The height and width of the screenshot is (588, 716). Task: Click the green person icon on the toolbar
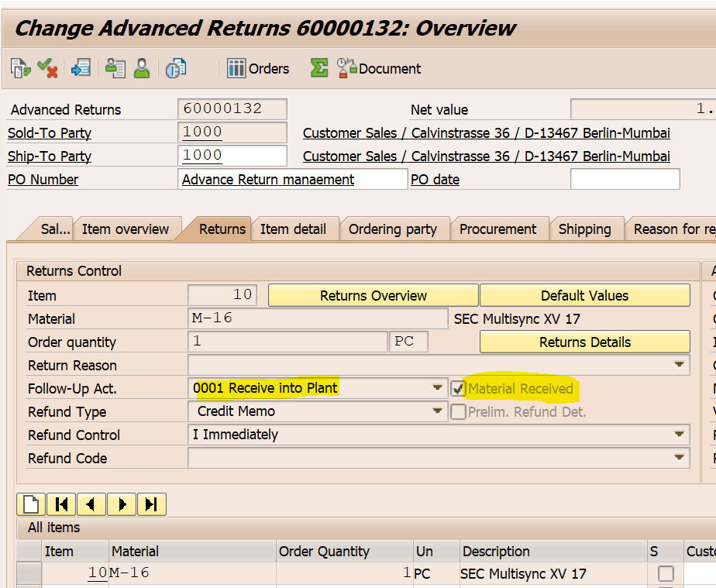143,68
